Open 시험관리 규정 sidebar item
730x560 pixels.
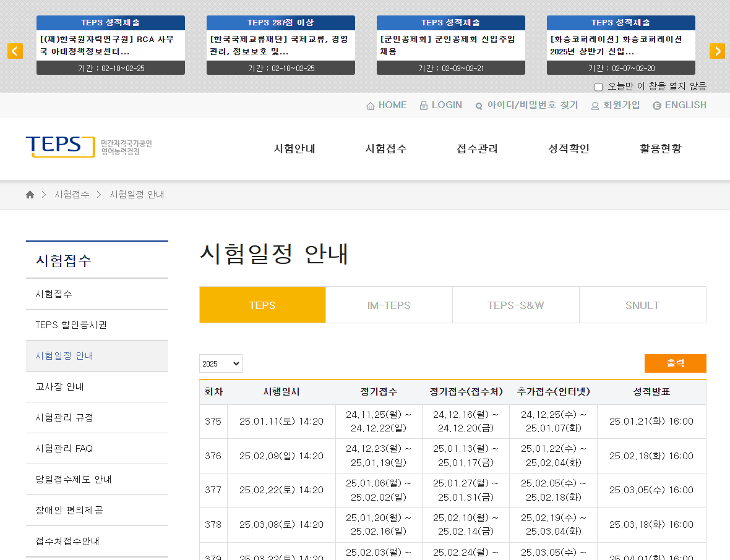point(97,418)
